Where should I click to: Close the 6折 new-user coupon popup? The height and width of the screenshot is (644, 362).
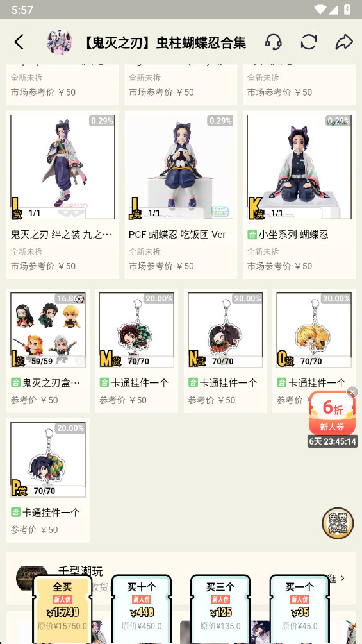pos(352,392)
